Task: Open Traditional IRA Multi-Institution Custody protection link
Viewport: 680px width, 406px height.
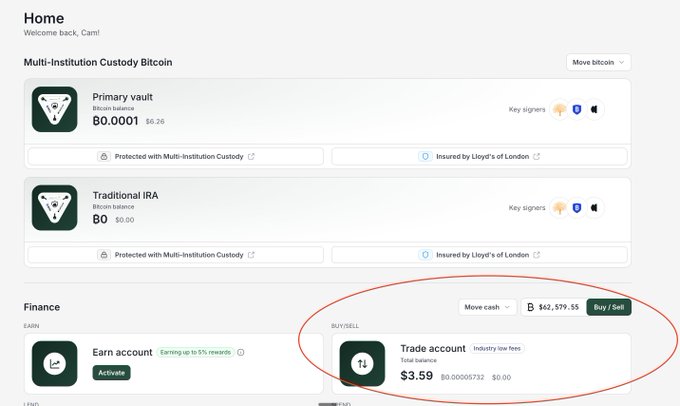Action: 176,255
